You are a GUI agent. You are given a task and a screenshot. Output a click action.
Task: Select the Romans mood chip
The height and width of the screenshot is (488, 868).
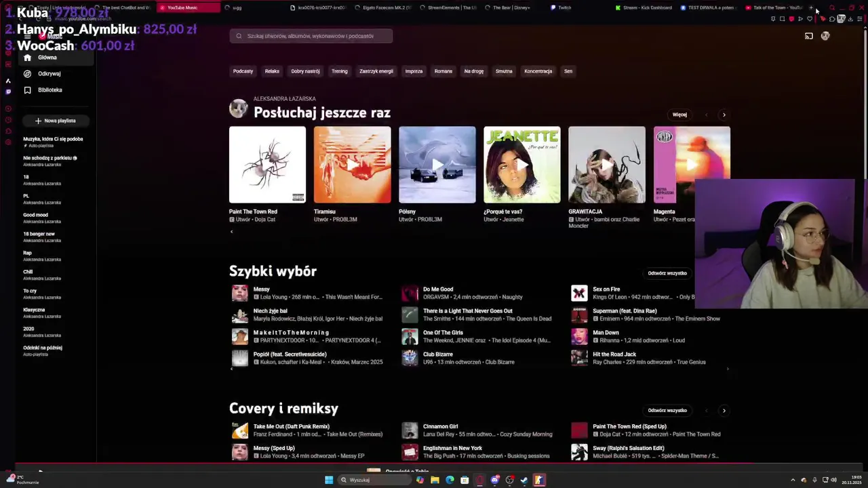[x=443, y=71]
